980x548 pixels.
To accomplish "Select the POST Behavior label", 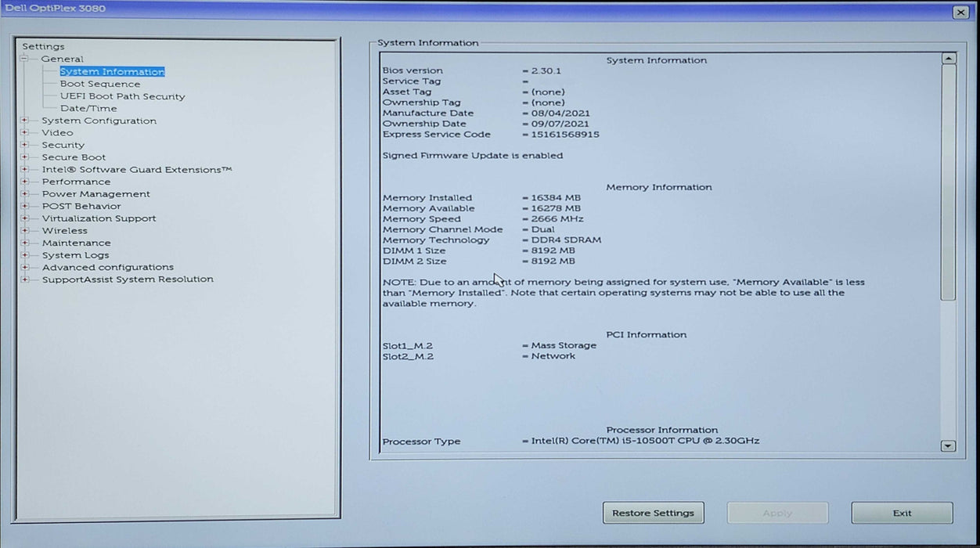I will pos(82,206).
